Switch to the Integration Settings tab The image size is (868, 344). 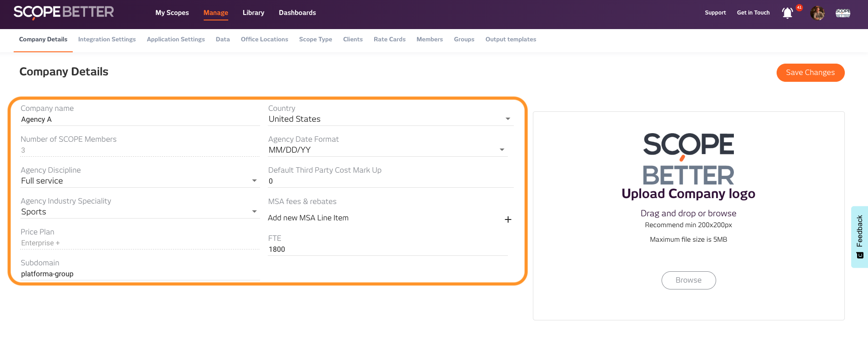coord(107,40)
